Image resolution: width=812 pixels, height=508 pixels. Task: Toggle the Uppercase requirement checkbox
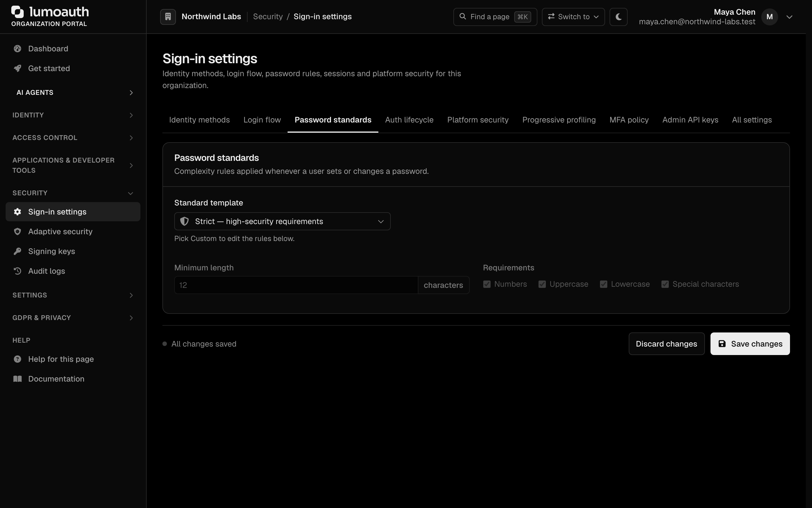542,284
